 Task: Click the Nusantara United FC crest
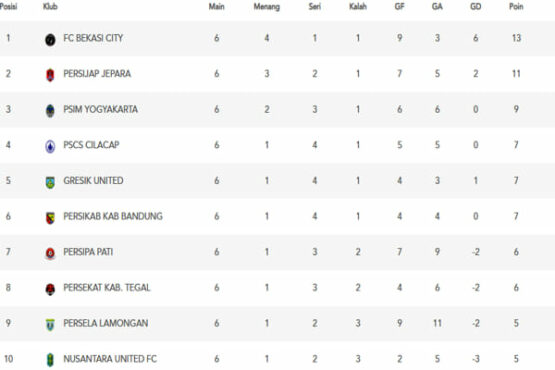pyautogui.click(x=50, y=360)
